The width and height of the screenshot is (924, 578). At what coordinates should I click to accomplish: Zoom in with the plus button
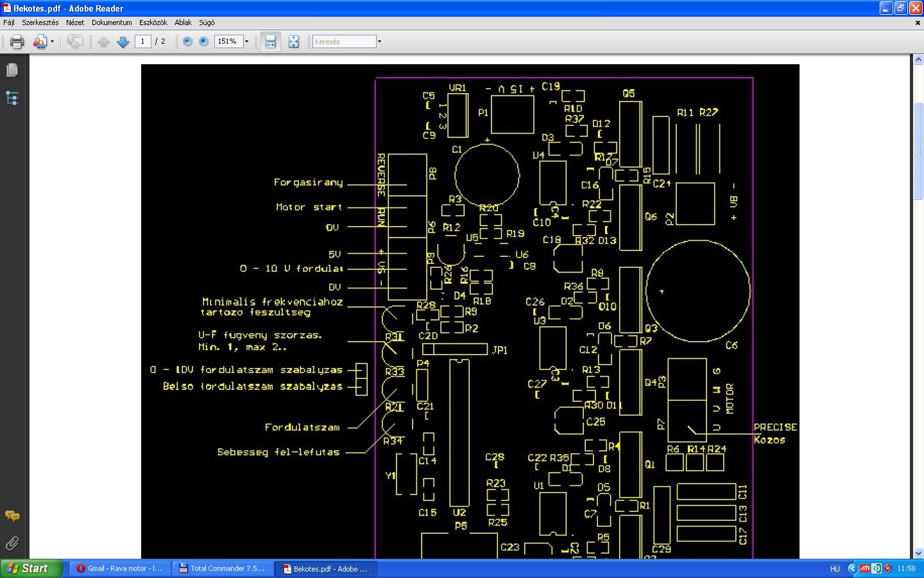pyautogui.click(x=203, y=42)
